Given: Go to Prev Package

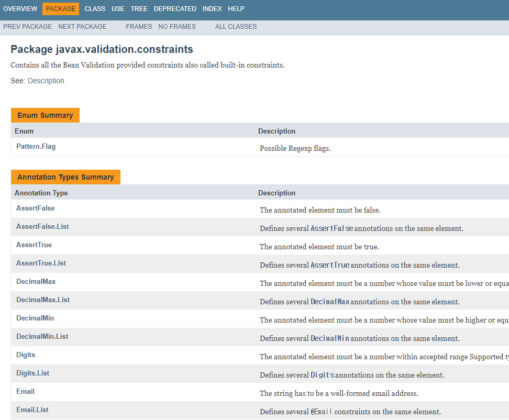Looking at the screenshot, I should (28, 27).
